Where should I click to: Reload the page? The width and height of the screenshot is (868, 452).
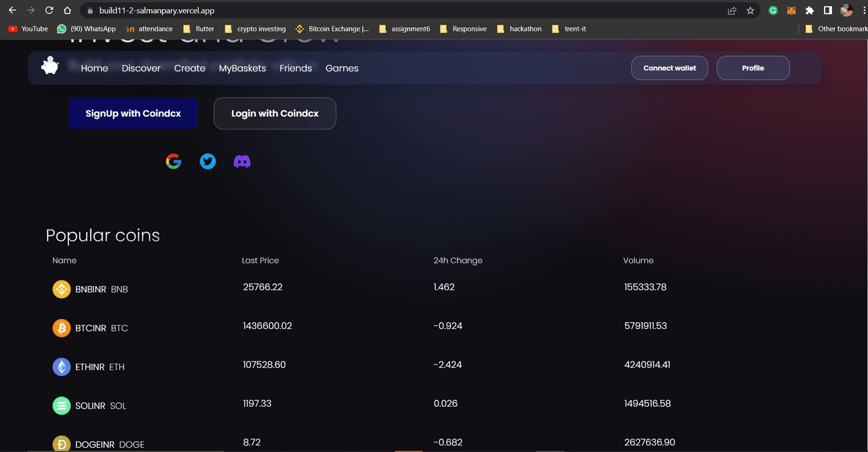(49, 10)
